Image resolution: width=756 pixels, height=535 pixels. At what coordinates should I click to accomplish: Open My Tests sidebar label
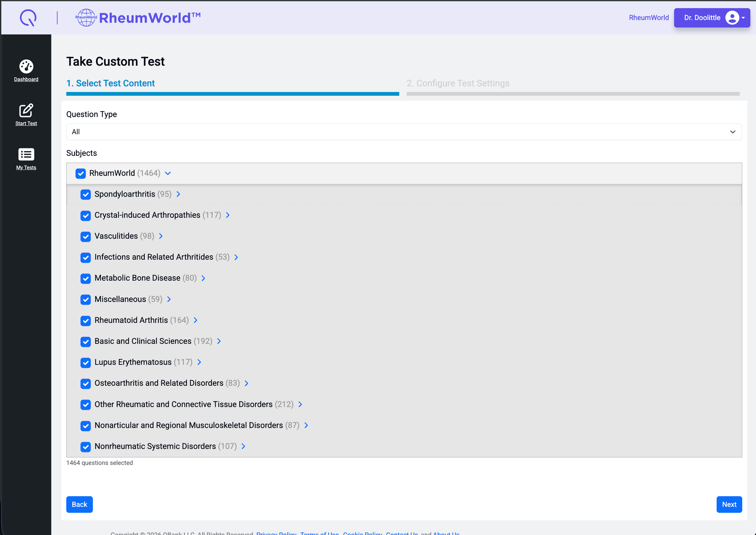[26, 168]
